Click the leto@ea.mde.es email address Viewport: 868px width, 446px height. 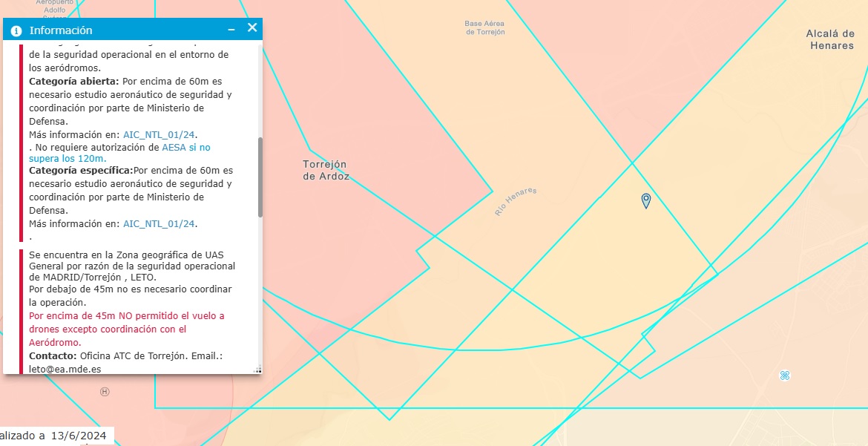(65, 368)
